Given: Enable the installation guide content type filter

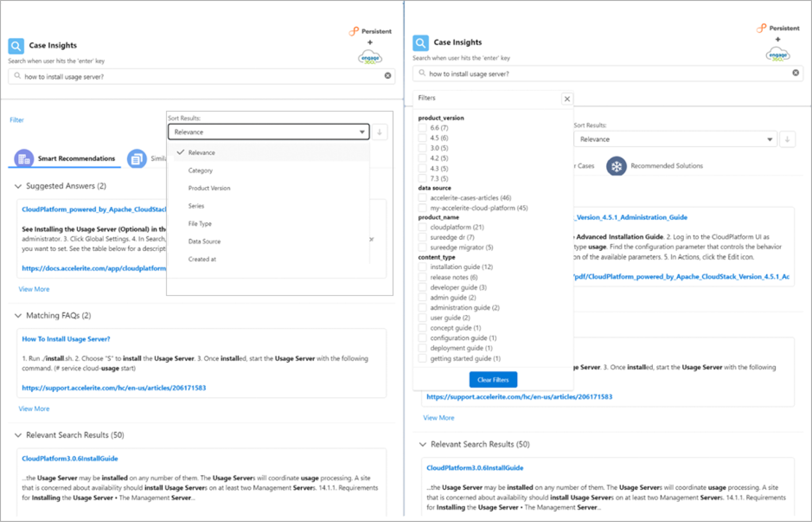Looking at the screenshot, I should pos(422,267).
